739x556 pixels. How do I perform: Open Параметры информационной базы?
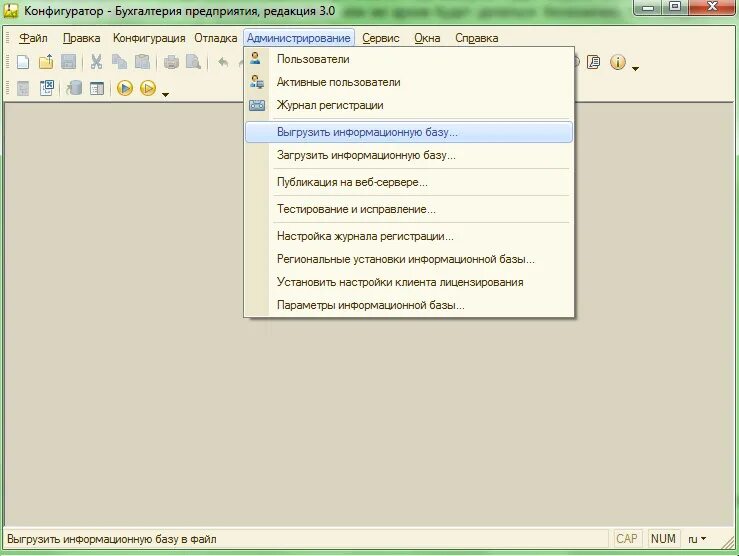(x=409, y=305)
